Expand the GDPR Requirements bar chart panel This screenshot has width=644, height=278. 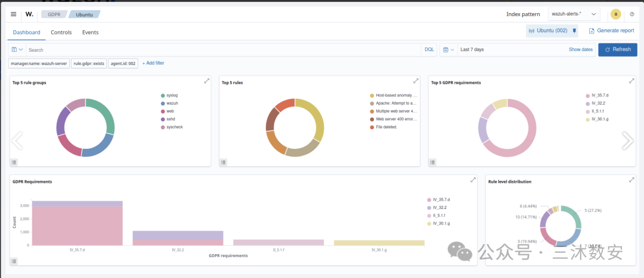tap(473, 180)
